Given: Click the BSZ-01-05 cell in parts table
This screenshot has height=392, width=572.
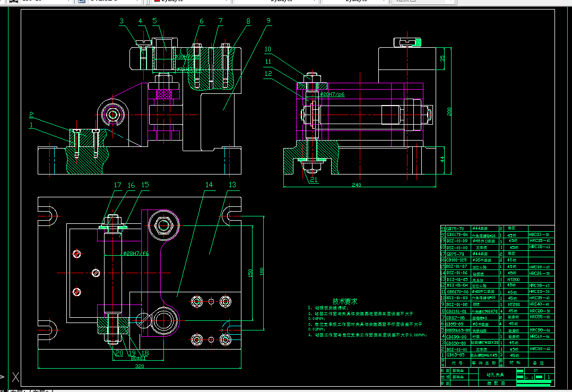Looking at the screenshot, I should (x=457, y=280).
